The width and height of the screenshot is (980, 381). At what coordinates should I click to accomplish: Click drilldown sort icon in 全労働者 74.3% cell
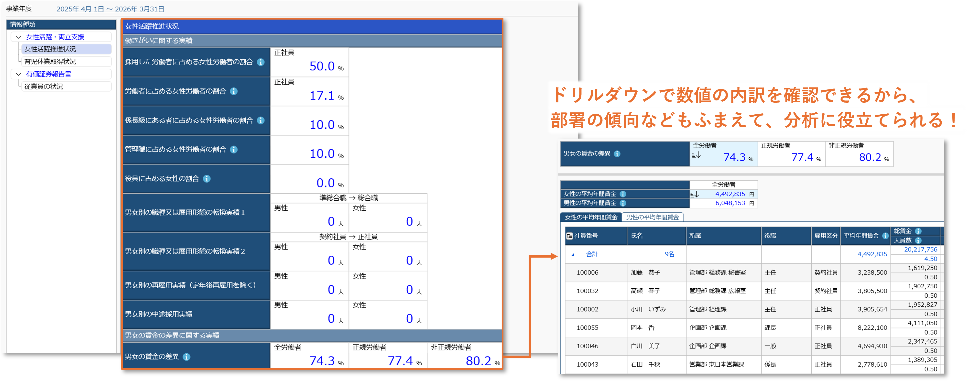[x=696, y=155]
